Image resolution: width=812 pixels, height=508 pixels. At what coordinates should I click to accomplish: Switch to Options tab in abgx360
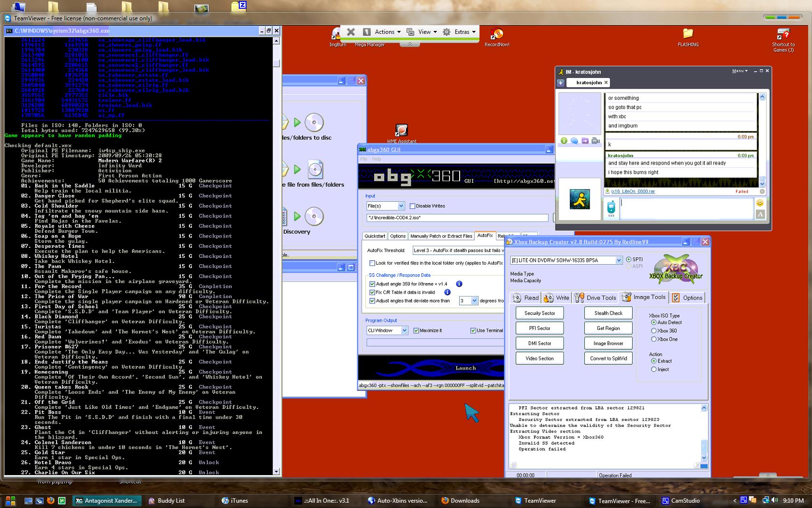tap(398, 236)
